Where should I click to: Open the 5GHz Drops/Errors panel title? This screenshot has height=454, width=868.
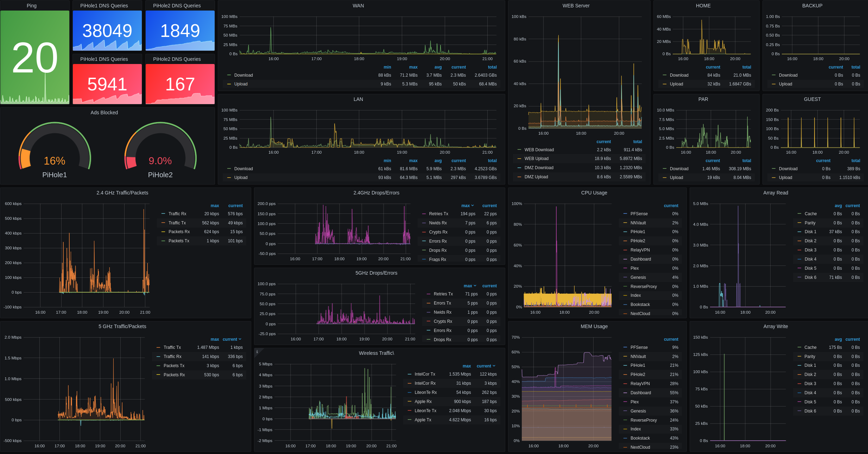point(376,273)
